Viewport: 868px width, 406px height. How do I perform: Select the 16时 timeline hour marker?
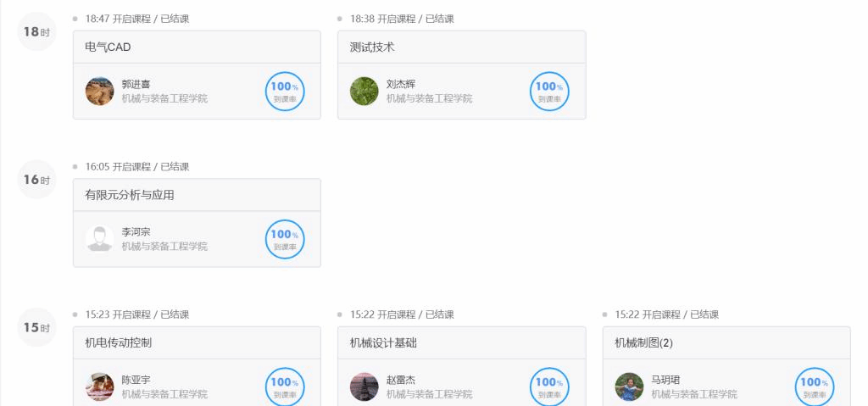click(36, 180)
